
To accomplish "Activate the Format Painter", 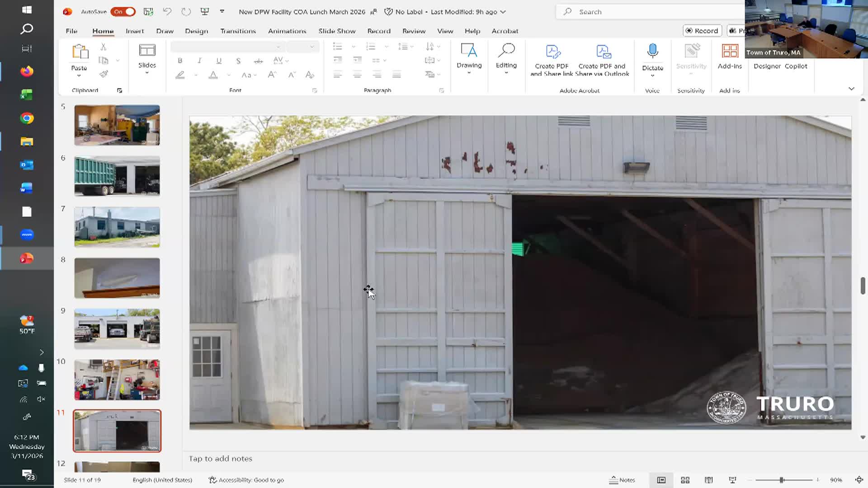I will coord(104,74).
